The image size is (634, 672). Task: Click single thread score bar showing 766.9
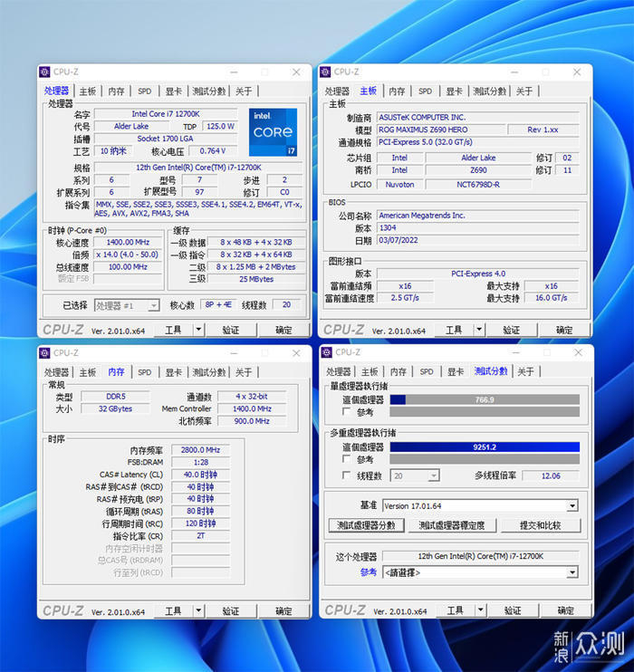pyautogui.click(x=485, y=400)
